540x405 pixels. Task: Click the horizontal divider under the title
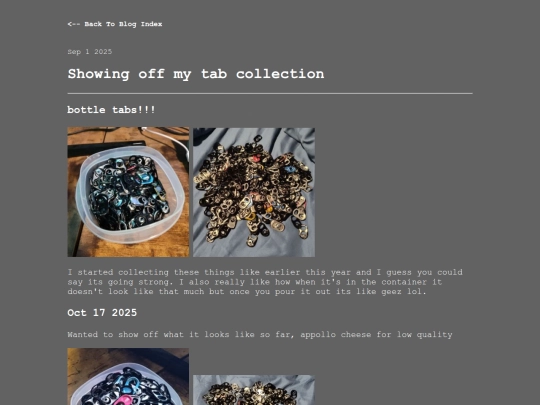pos(270,93)
